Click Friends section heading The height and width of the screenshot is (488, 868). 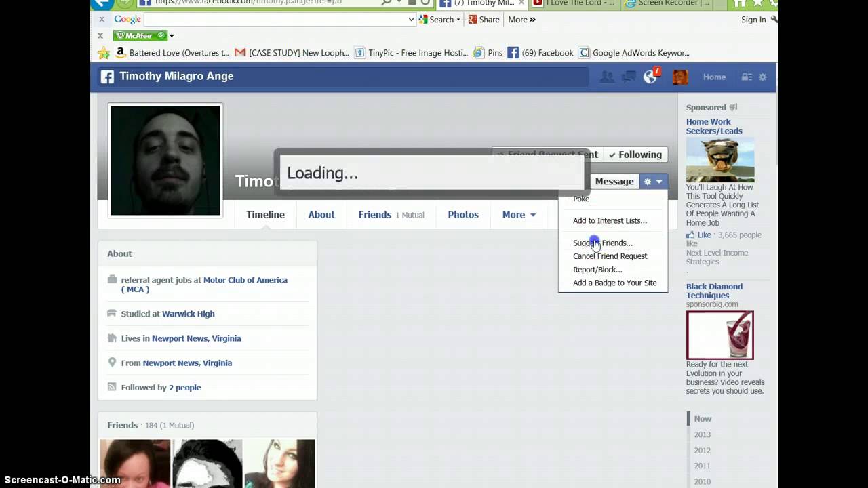122,425
